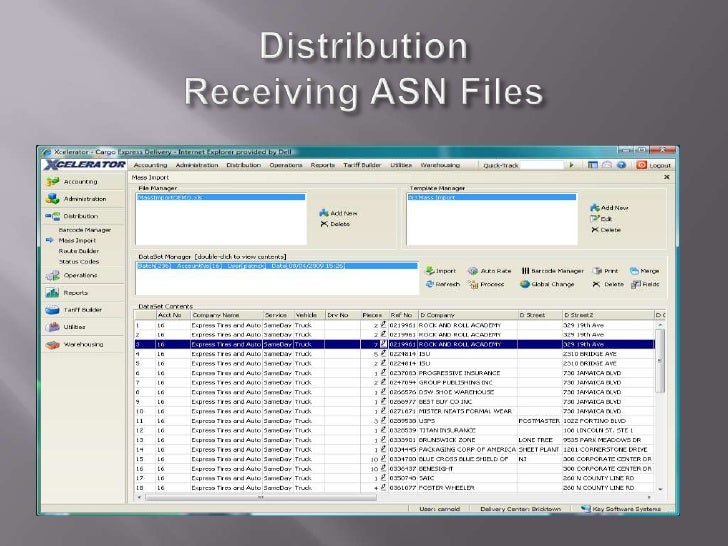Click the Process icon
The image size is (728, 546).
click(x=484, y=284)
